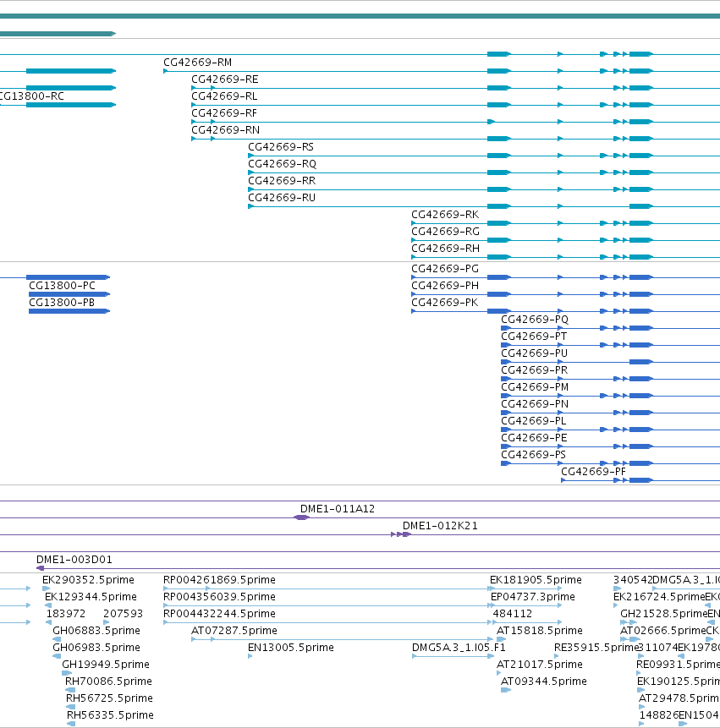This screenshot has width=720, height=728.
Task: Click the EK181905.5prime EST label
Action: [536, 580]
